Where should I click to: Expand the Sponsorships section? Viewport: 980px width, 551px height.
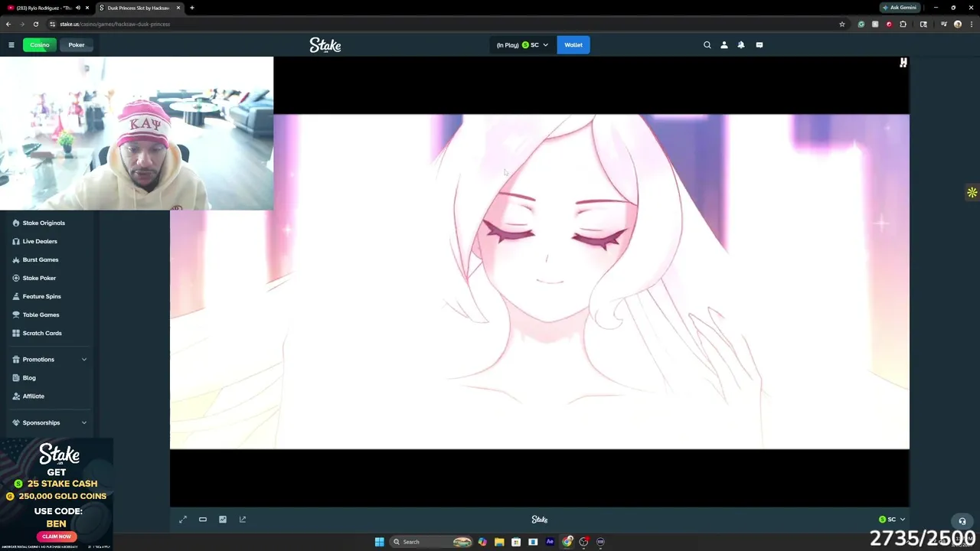[x=49, y=422]
